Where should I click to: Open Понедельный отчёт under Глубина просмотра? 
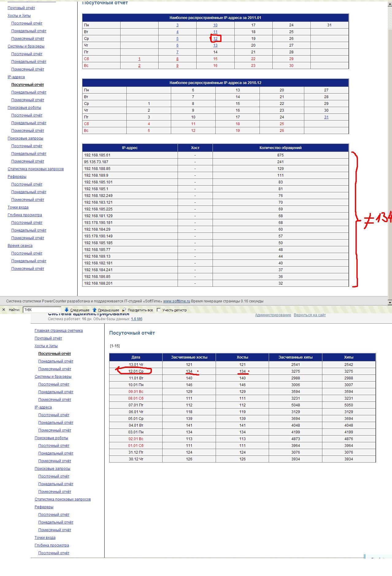pos(29,230)
